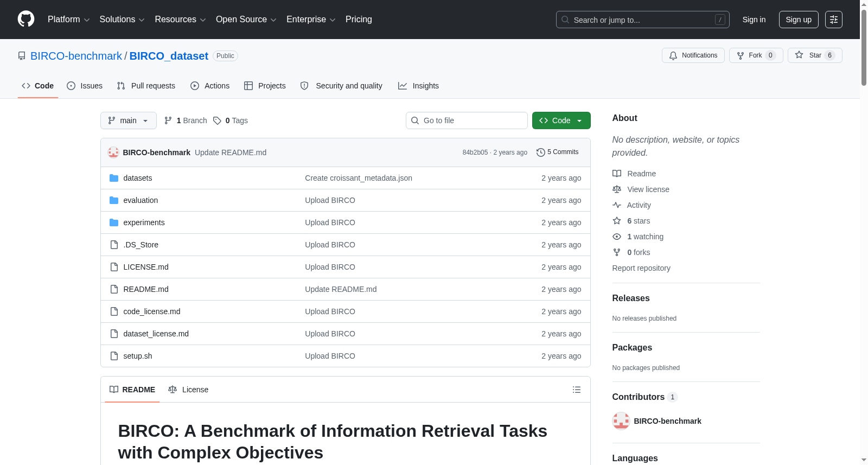Open the setup.sh file

tap(138, 356)
